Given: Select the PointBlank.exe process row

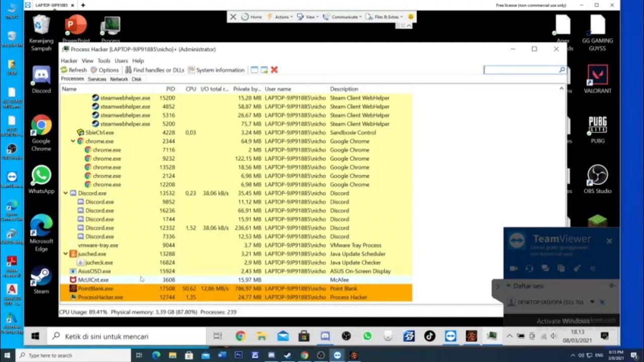Looking at the screenshot, I should pos(236,289).
